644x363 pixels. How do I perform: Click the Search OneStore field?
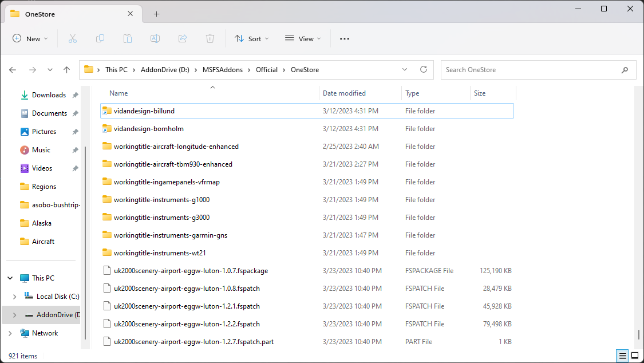click(539, 70)
